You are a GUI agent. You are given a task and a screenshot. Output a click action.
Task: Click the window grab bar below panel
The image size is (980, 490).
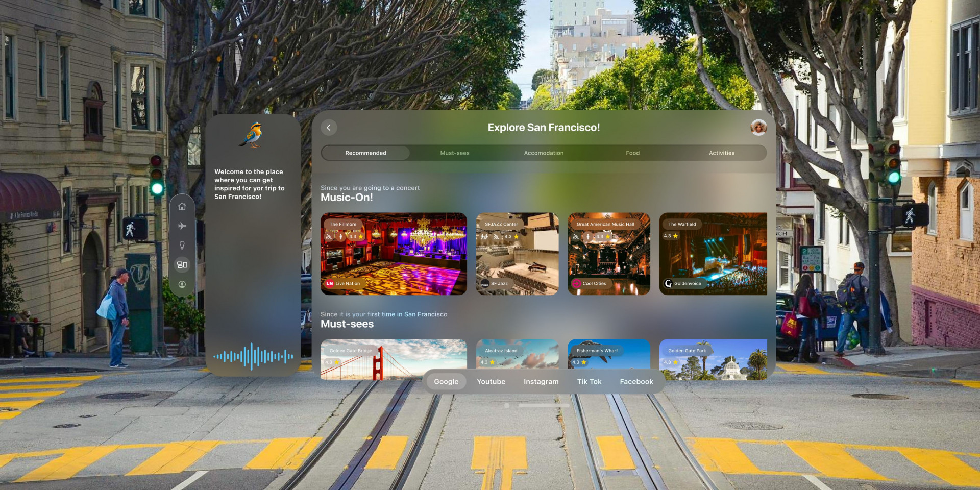coord(544,405)
